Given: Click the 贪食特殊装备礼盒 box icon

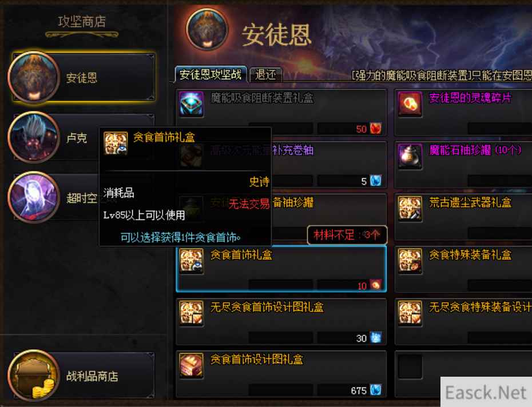Looking at the screenshot, I should point(410,261).
